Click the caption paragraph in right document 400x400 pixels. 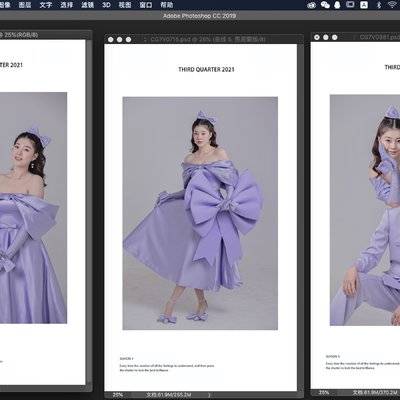click(x=363, y=366)
